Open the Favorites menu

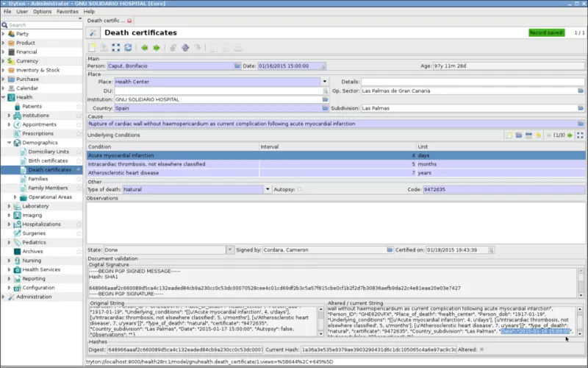coord(68,12)
